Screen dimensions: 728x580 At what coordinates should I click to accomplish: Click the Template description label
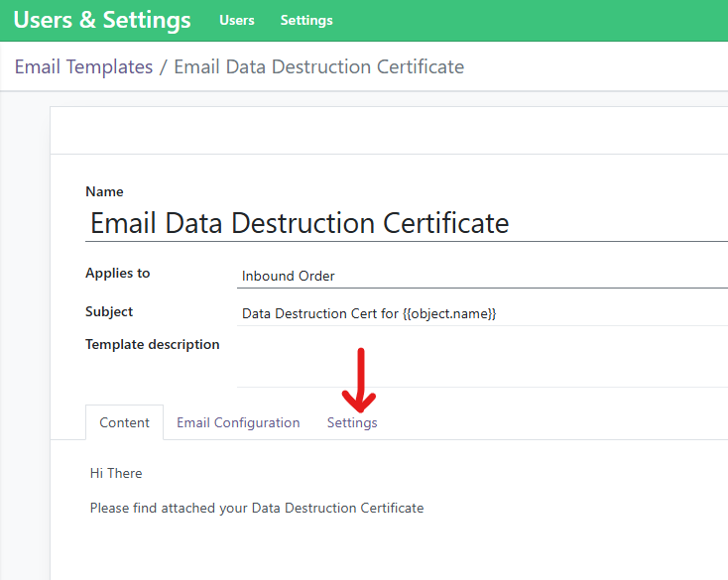[152, 344]
